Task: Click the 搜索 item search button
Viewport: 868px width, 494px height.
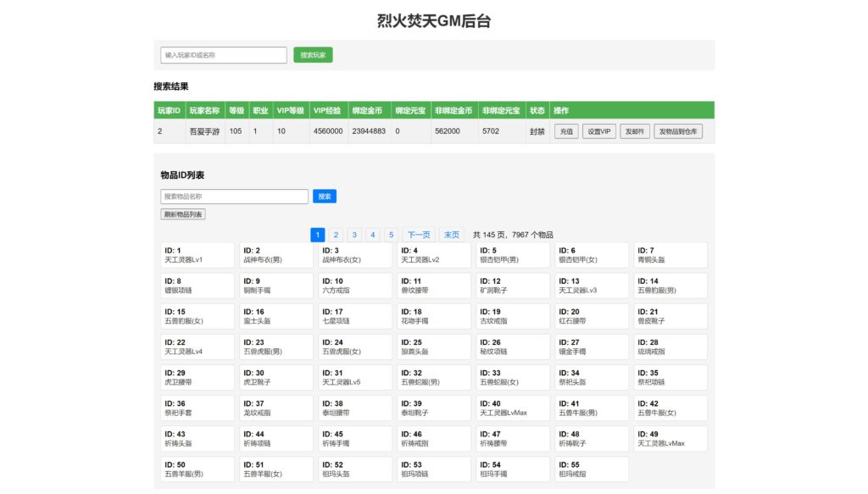Action: [325, 196]
